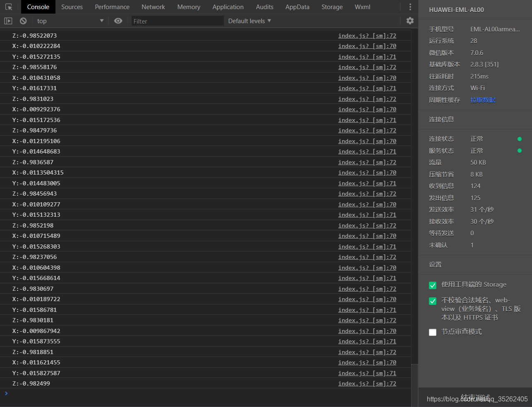The image size is (532, 407).
Task: Open the DevTools three-dot menu
Action: click(410, 7)
